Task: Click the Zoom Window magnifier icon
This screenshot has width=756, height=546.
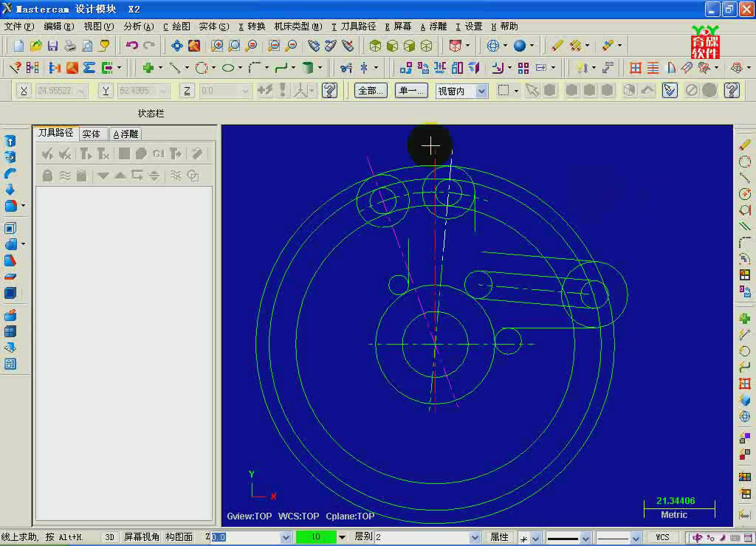Action: click(x=217, y=46)
